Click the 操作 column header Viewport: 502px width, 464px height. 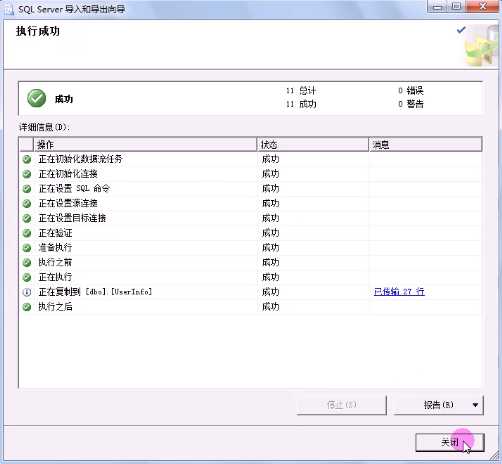pyautogui.click(x=145, y=145)
